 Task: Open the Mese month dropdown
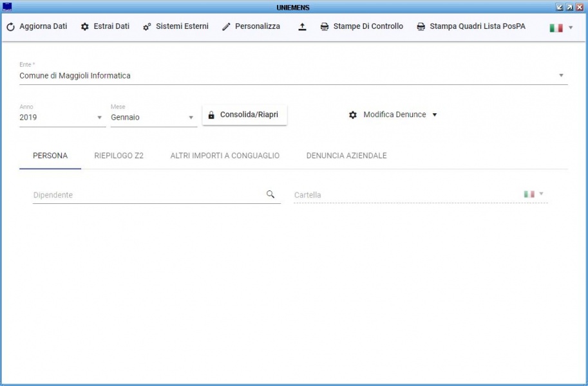191,117
